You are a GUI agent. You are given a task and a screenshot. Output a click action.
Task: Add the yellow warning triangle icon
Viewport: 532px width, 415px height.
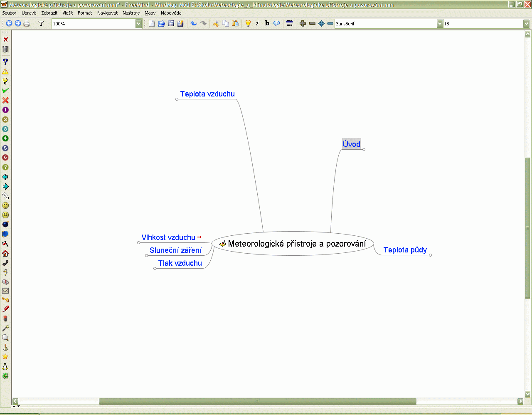(x=5, y=72)
